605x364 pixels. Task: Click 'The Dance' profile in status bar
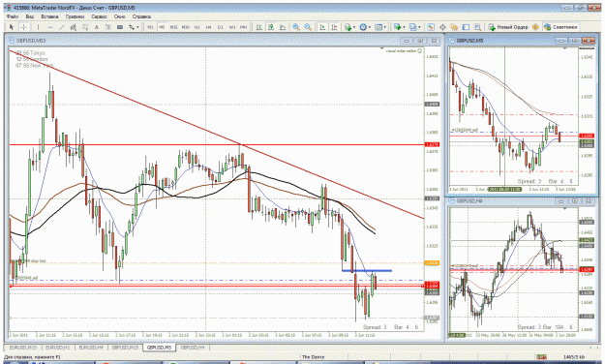(313, 357)
